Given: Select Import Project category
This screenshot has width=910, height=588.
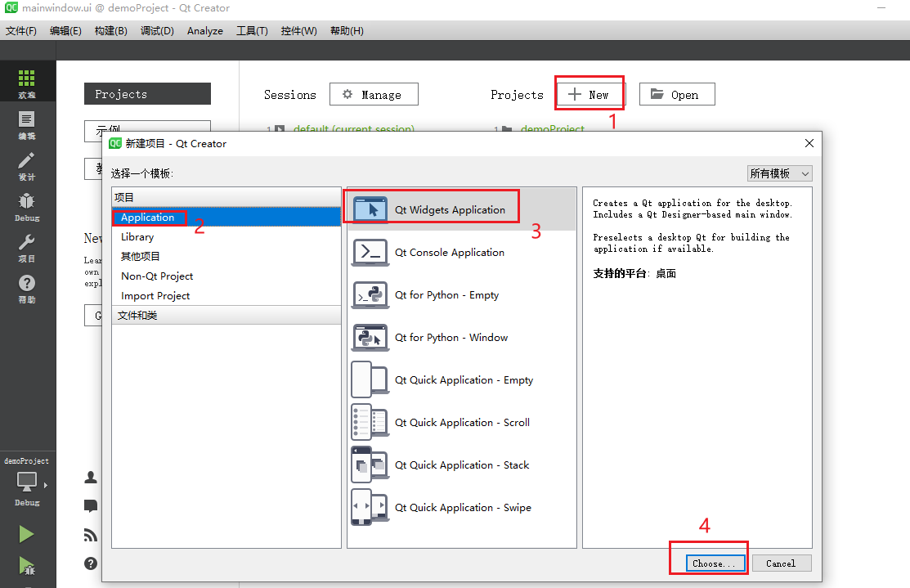Looking at the screenshot, I should 226,295.
